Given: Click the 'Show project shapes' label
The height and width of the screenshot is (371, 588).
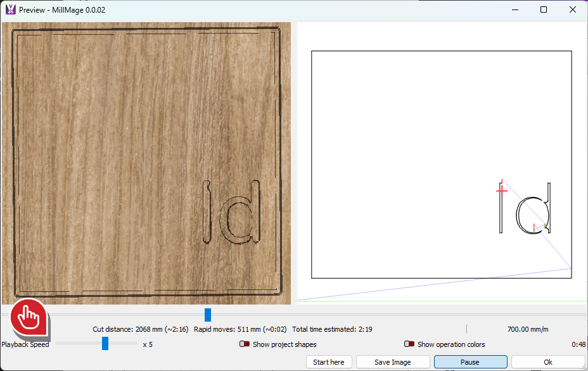Looking at the screenshot, I should (x=284, y=344).
